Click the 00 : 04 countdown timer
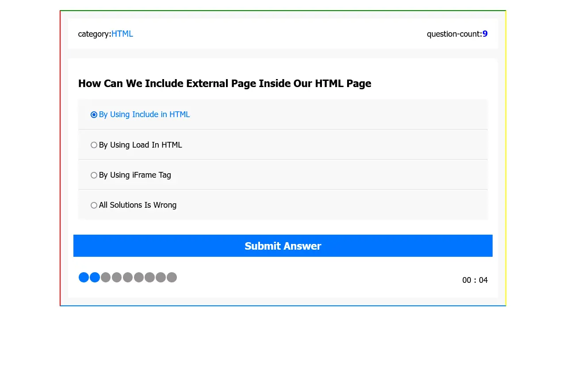This screenshot has height=392, width=566. pyautogui.click(x=475, y=280)
